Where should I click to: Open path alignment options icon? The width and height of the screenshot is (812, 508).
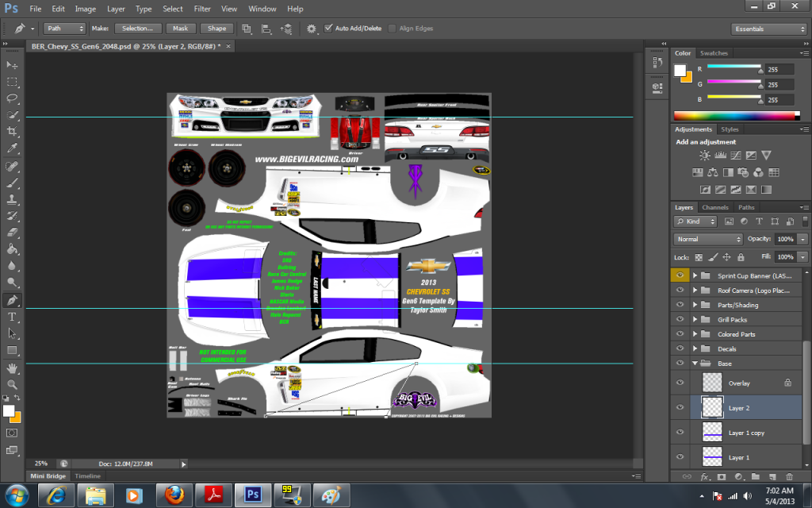[x=266, y=29]
